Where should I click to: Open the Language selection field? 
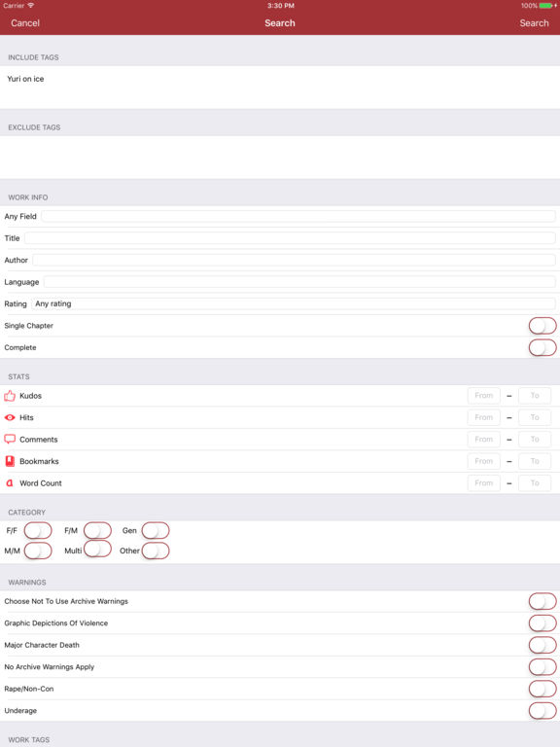tap(299, 281)
